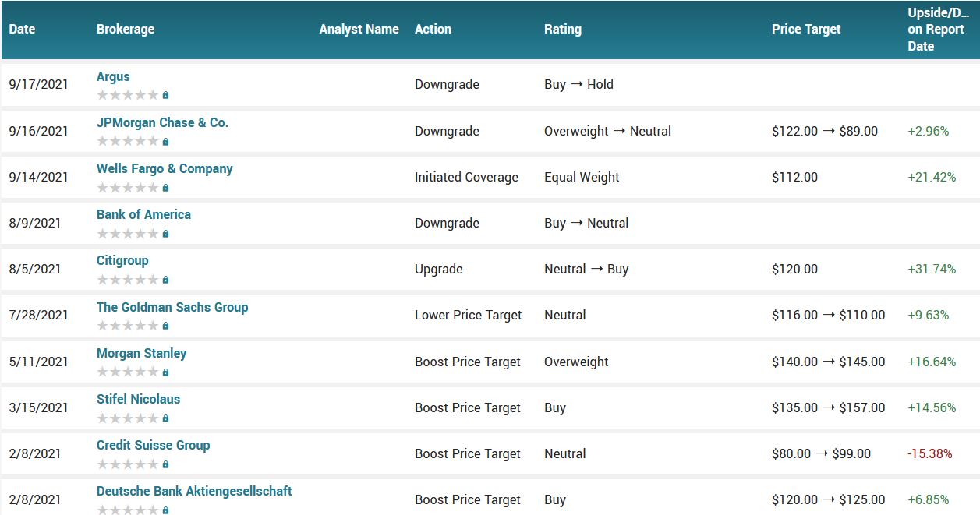Select the 9/14/2021 date cell
The image size is (980, 515).
38,177
